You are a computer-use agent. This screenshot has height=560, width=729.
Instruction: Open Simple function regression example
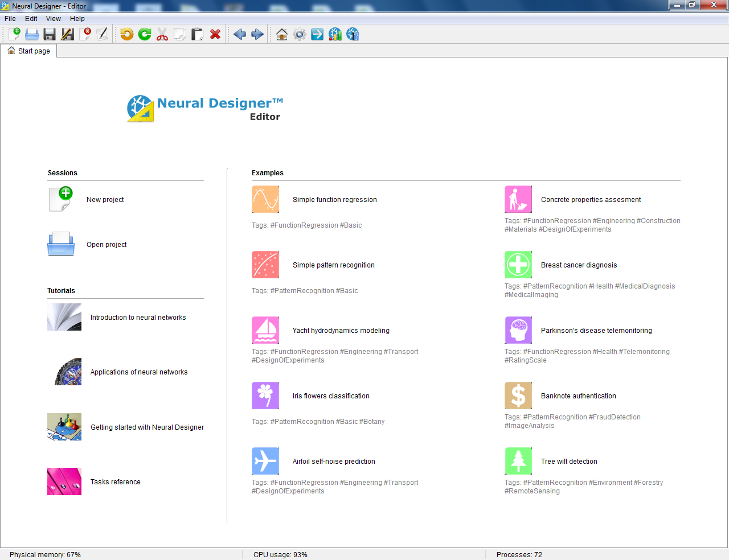point(335,200)
